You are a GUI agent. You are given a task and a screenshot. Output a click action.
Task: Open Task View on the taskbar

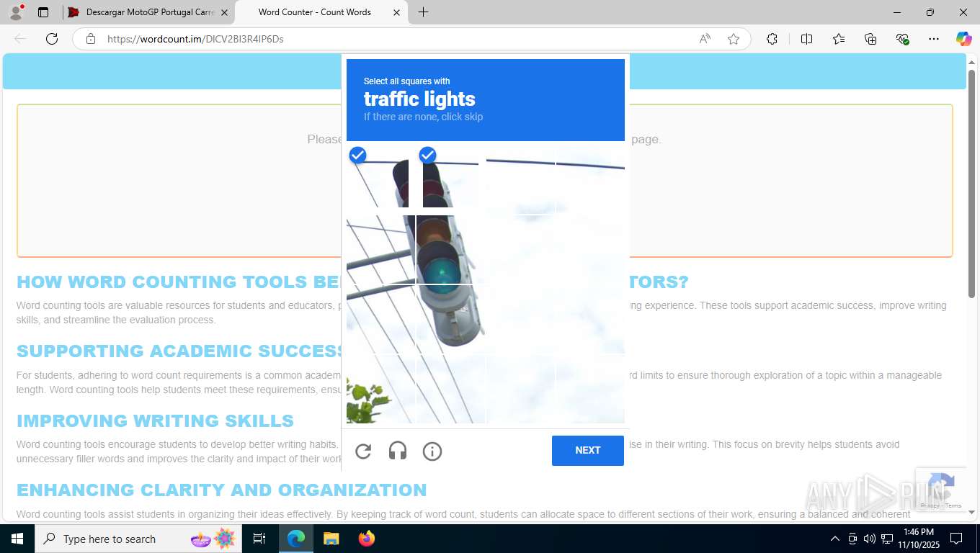(x=259, y=539)
